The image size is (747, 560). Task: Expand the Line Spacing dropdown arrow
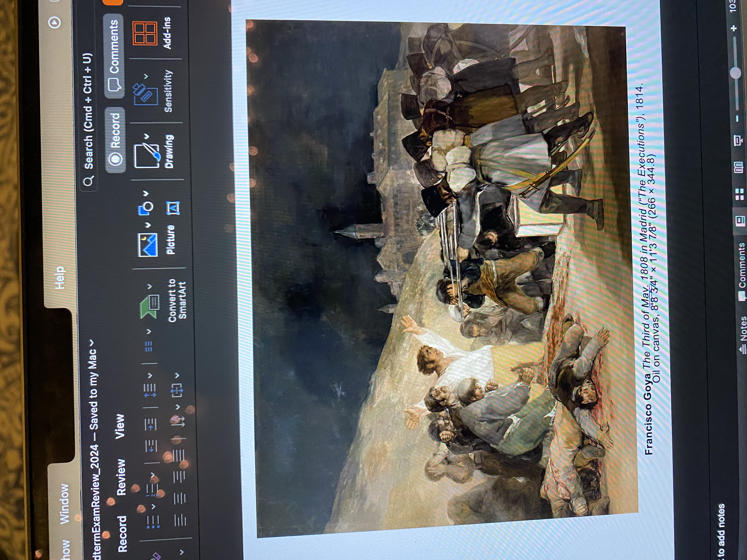150,375
